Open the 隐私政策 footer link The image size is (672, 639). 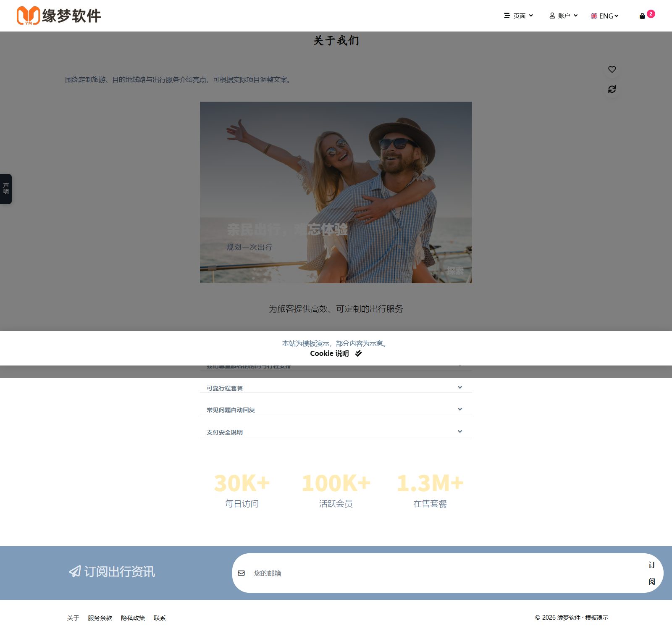coord(133,618)
